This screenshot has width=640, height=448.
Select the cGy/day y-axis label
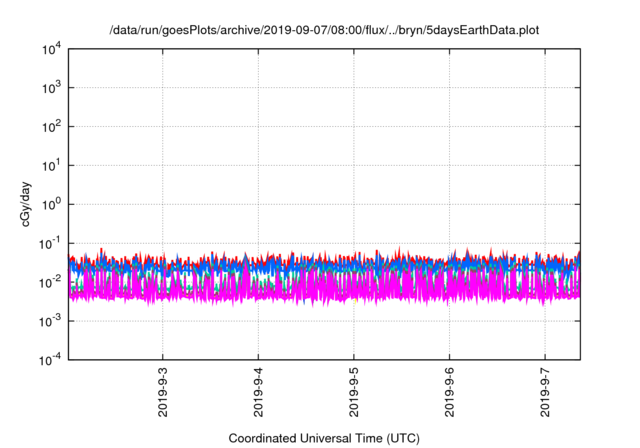(25, 204)
